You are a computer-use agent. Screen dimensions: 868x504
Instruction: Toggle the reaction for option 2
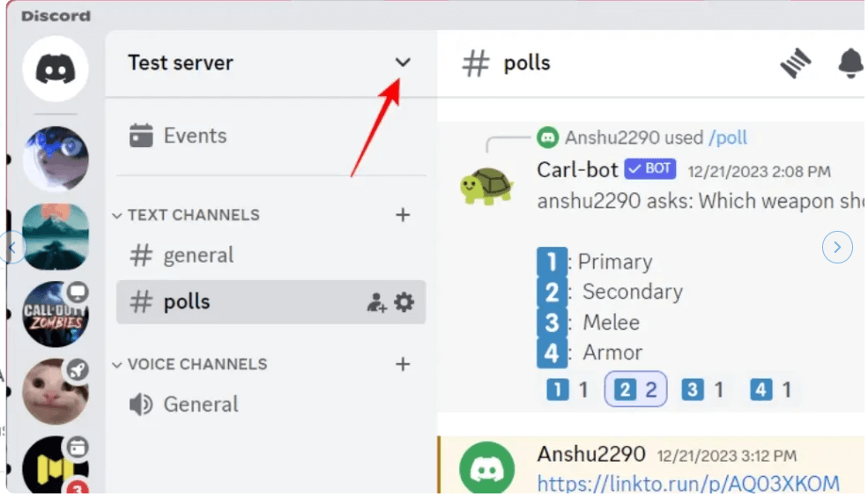[x=635, y=389]
